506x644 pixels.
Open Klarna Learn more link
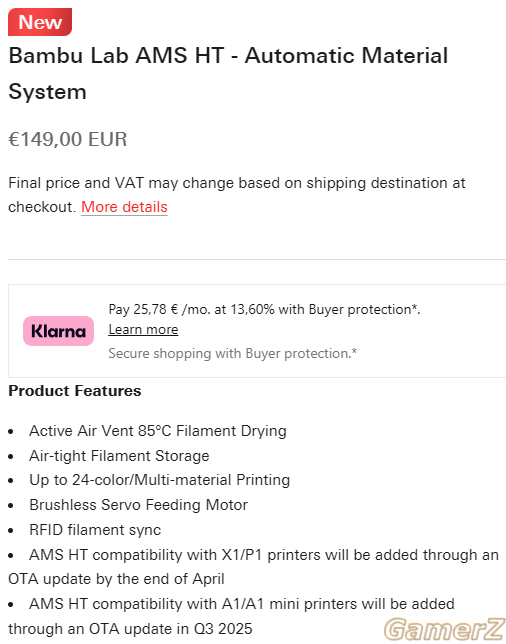pos(143,329)
